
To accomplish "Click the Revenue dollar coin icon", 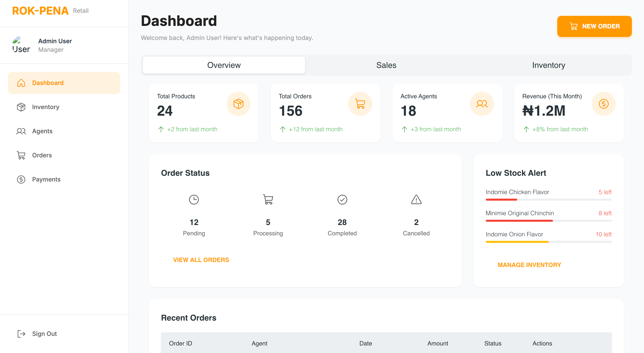I will (603, 104).
